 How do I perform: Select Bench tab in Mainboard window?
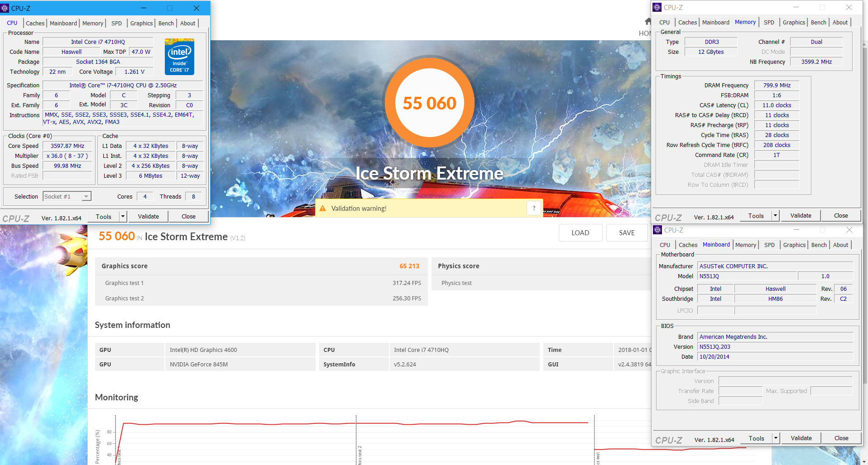pos(819,245)
